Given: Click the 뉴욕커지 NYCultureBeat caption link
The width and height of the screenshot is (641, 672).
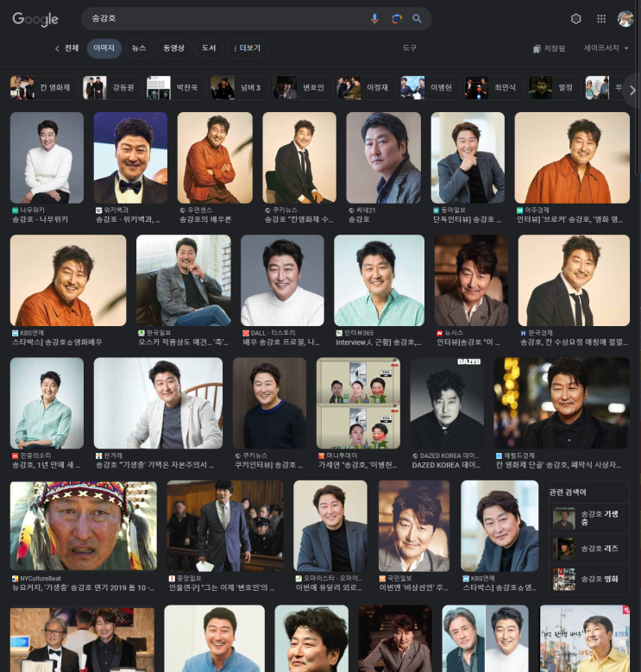Looking at the screenshot, I should pos(84,587).
